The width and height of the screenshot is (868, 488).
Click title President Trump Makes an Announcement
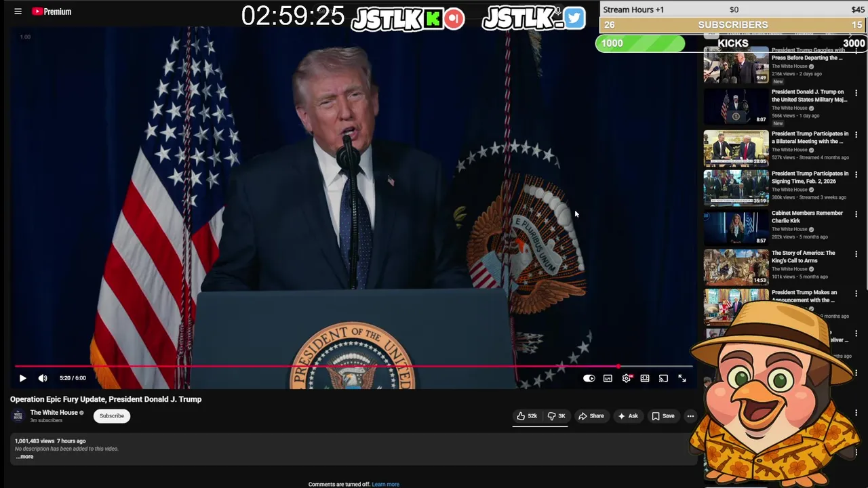(x=804, y=296)
